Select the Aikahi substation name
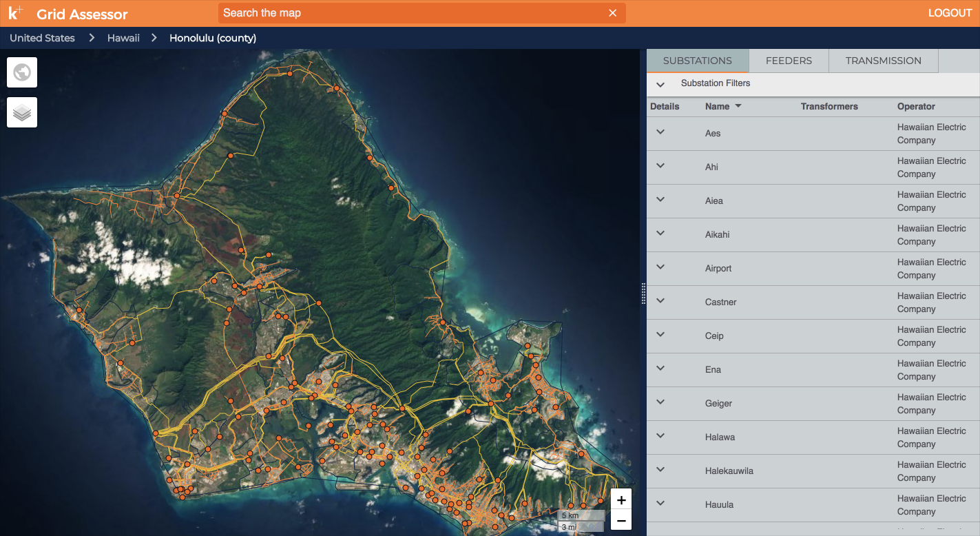This screenshot has height=536, width=980. click(717, 235)
